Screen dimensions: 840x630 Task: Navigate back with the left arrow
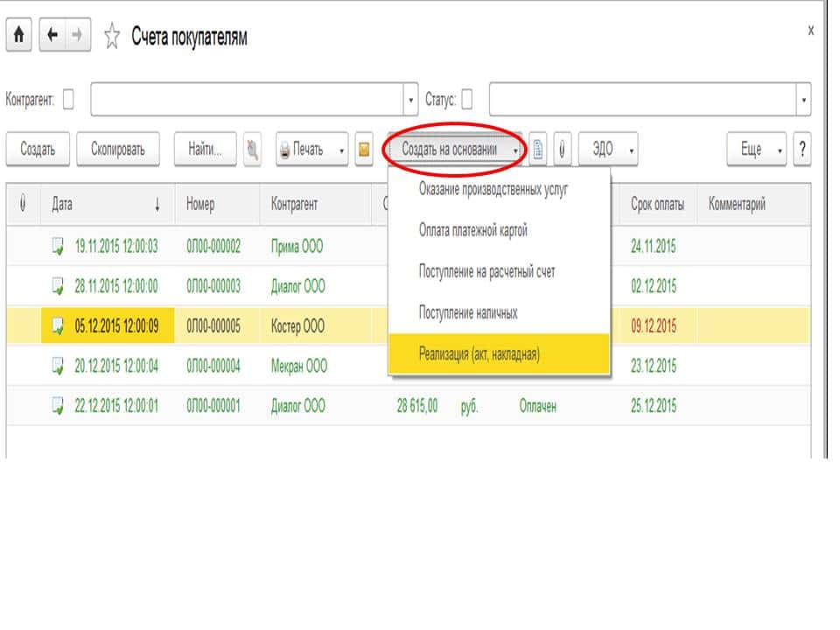[52, 35]
